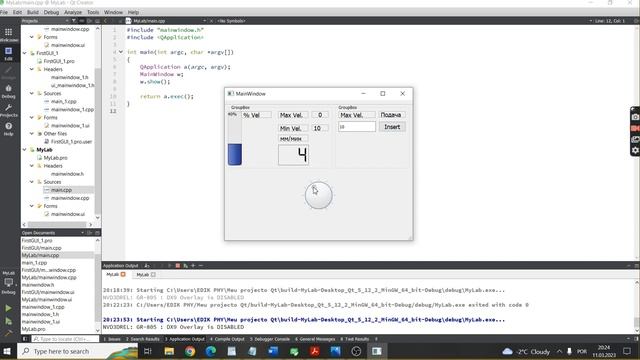Open File Explorer from taskbar
This screenshot has height=360, width=640.
point(169,351)
